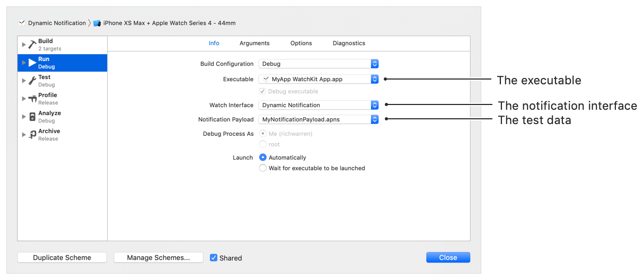Select the Archive Release row
The width and height of the screenshot is (644, 280).
point(62,135)
